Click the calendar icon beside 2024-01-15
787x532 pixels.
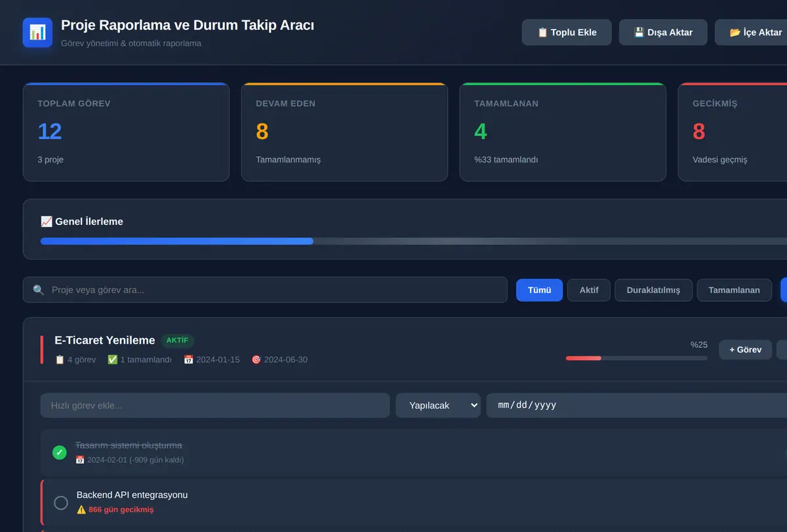tap(188, 359)
